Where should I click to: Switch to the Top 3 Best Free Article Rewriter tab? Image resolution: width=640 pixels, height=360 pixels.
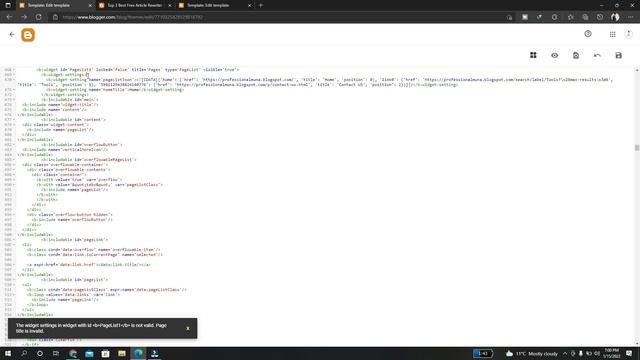point(135,5)
